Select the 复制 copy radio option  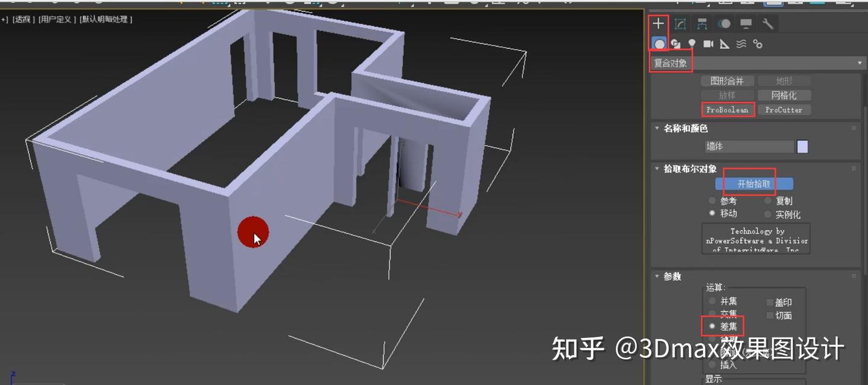click(768, 200)
